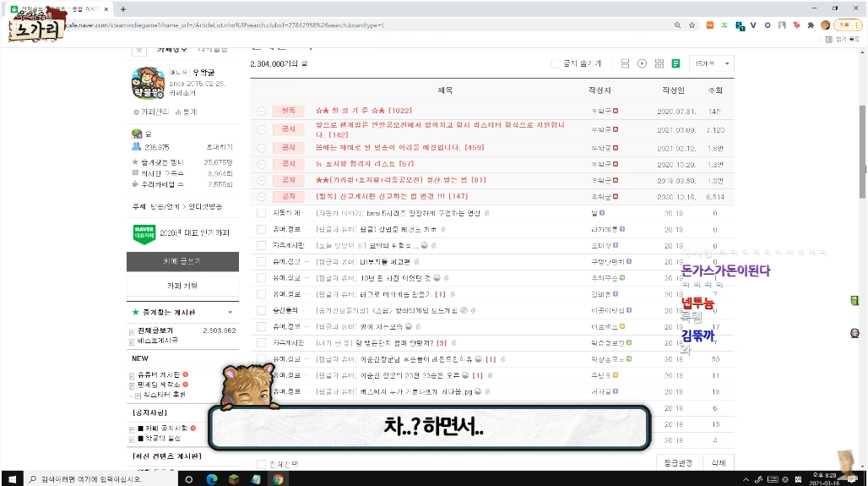Viewport: 868px width, 486px height.
Task: Click the 삭제 delete button
Action: pos(718,462)
